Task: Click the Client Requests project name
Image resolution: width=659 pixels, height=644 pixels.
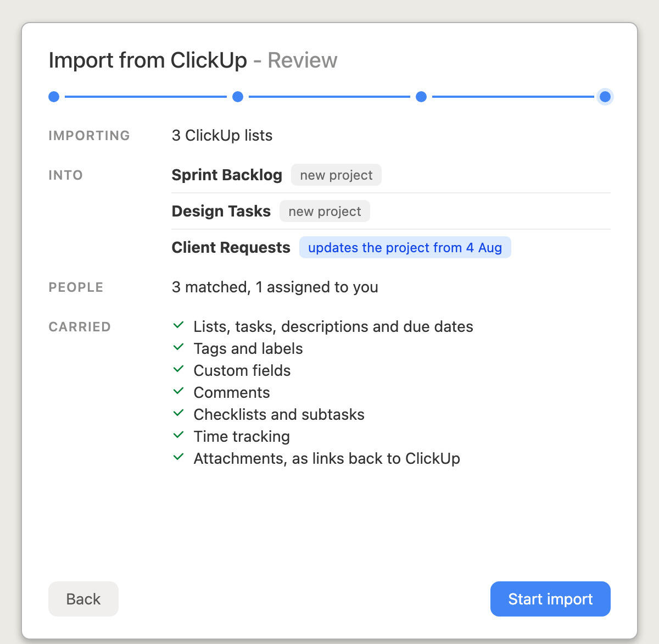Action: [x=231, y=247]
